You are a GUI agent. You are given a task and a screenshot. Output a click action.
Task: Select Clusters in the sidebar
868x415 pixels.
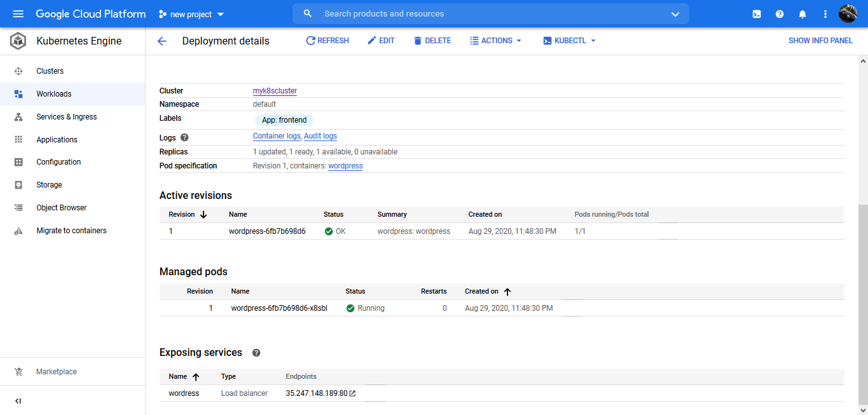tap(50, 71)
